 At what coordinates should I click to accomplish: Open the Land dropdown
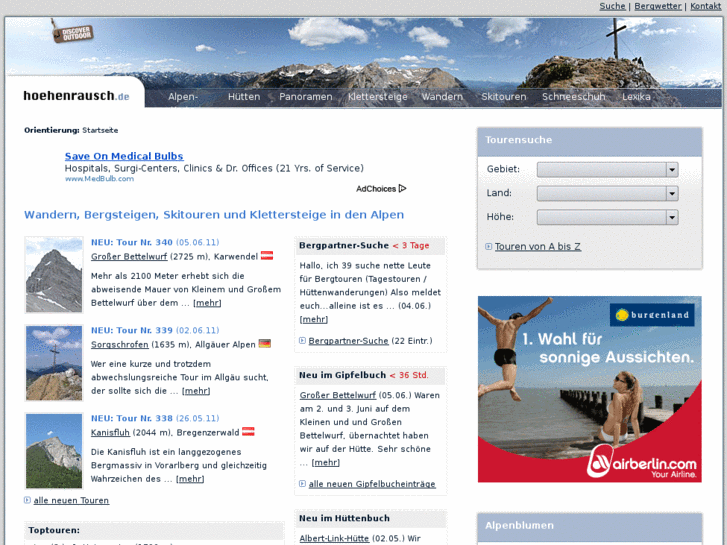(x=607, y=193)
